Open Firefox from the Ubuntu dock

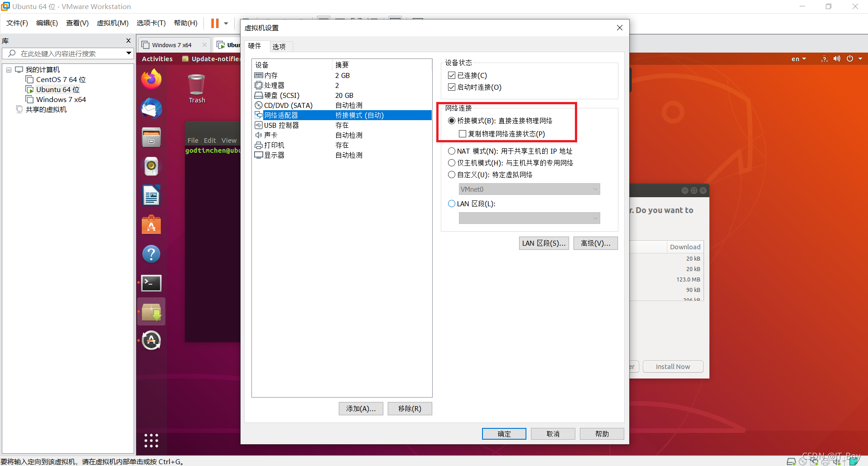click(x=151, y=79)
